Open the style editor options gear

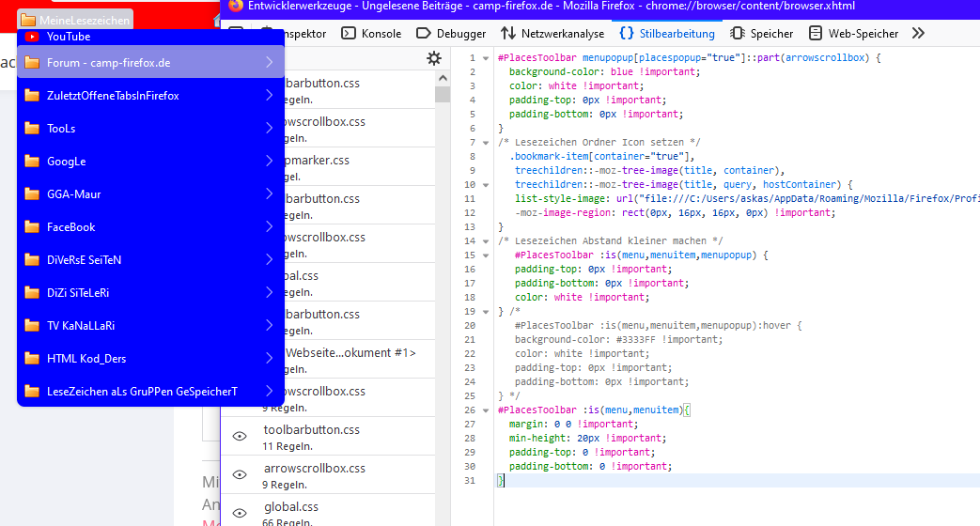(x=433, y=58)
